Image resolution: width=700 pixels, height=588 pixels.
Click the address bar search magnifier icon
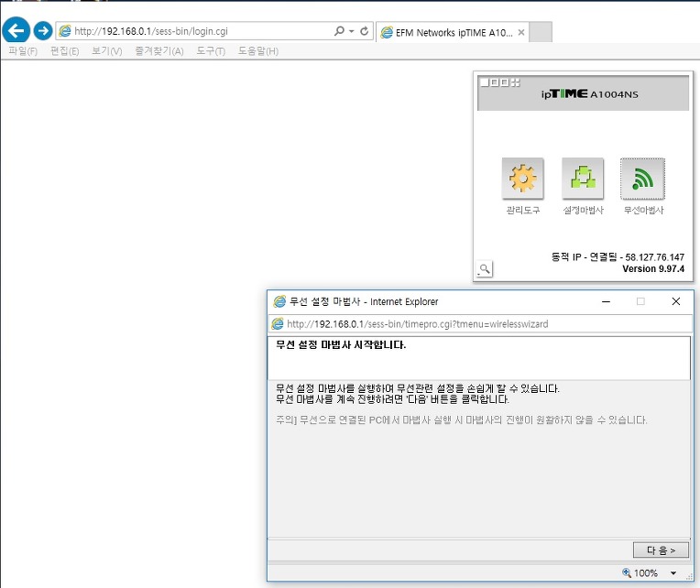[339, 31]
